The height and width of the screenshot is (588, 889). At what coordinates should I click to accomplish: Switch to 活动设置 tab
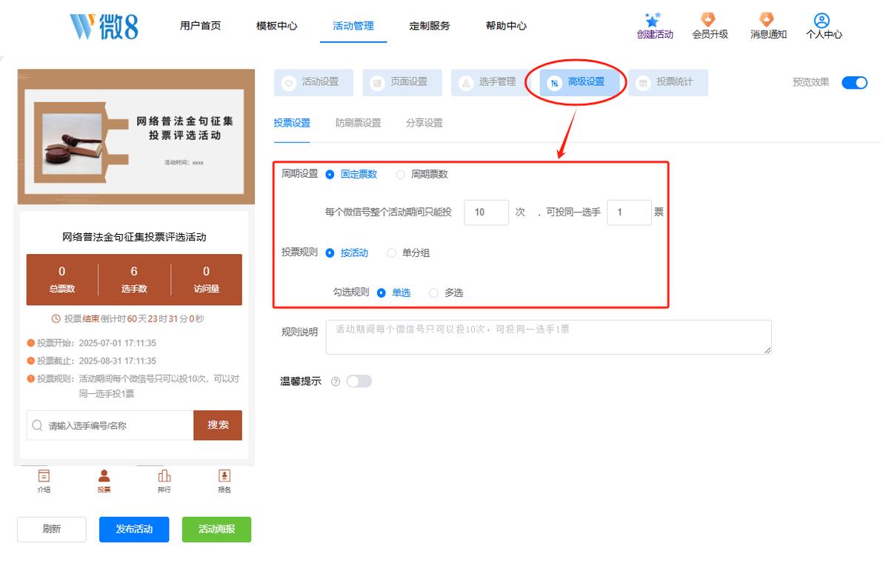pos(313,82)
